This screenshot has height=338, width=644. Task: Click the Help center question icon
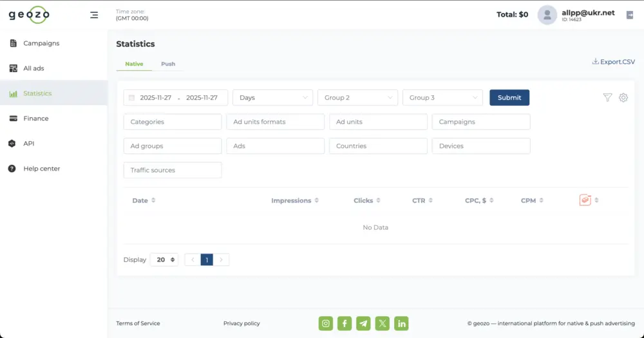coord(12,169)
